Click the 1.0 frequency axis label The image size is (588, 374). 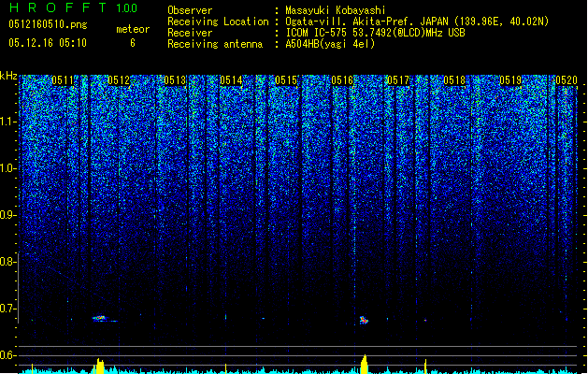7,168
